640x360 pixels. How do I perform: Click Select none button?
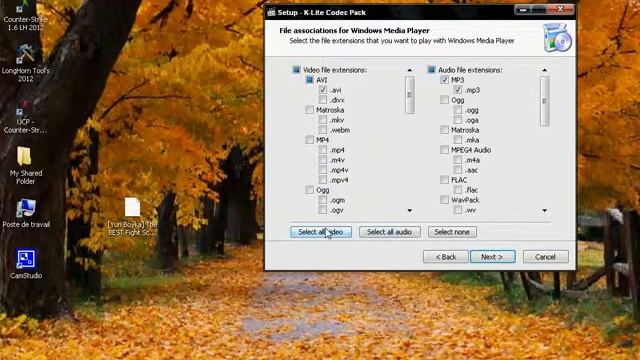pyautogui.click(x=452, y=232)
